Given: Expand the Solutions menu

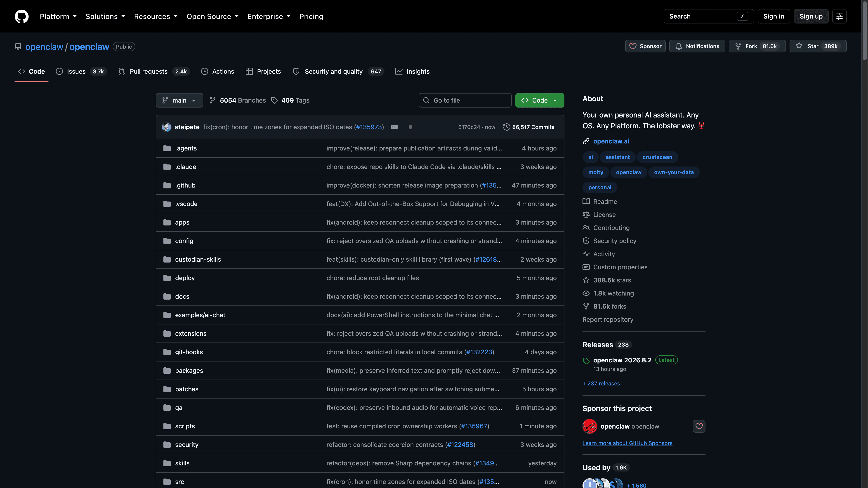Looking at the screenshot, I should coord(105,16).
